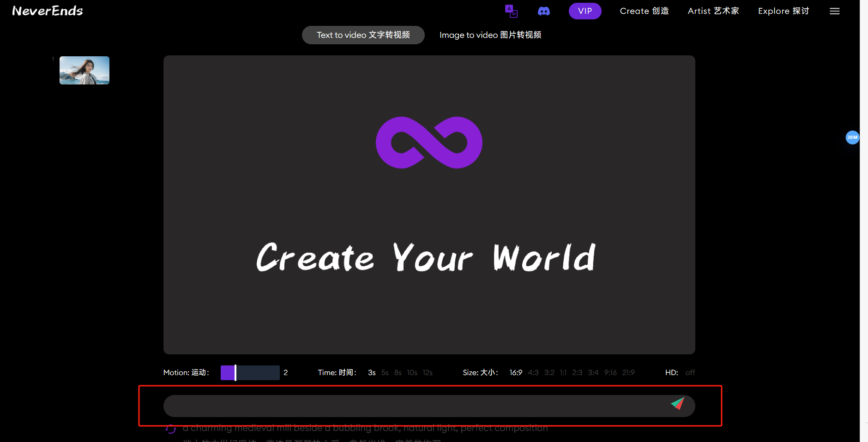The image size is (868, 442).
Task: Select the 9:16 aspect ratio
Action: (x=610, y=373)
